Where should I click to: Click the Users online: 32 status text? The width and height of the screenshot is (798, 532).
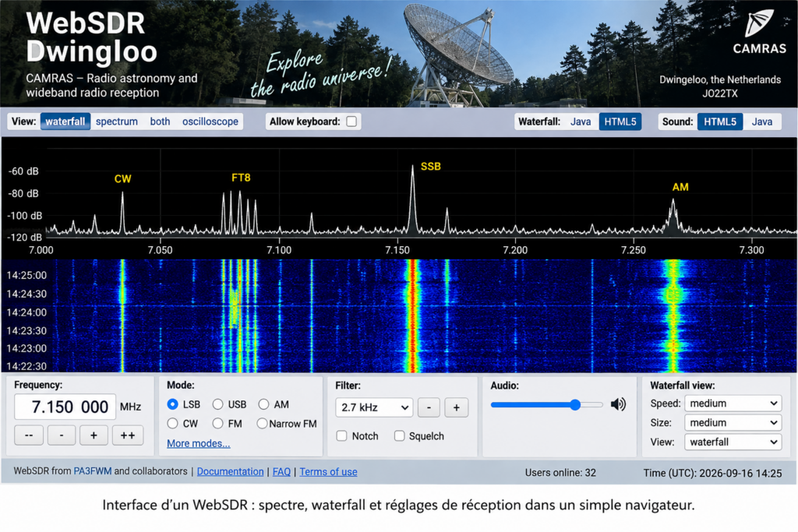point(560,473)
